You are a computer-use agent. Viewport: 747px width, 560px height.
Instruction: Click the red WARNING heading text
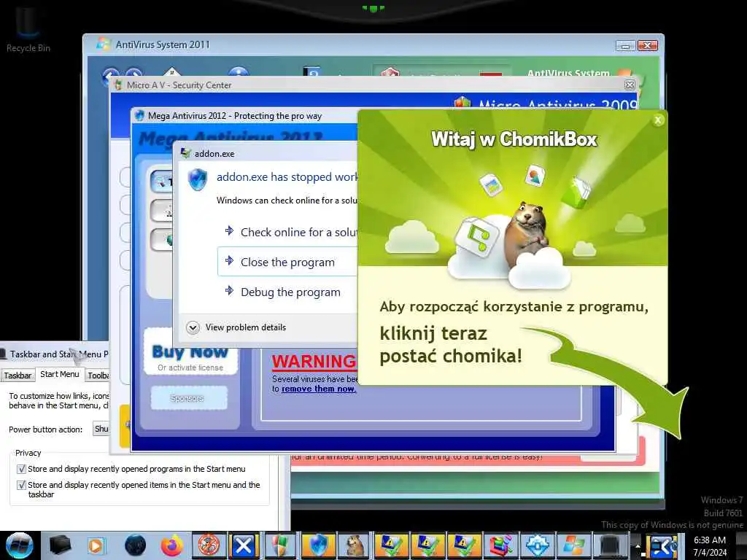(314, 362)
